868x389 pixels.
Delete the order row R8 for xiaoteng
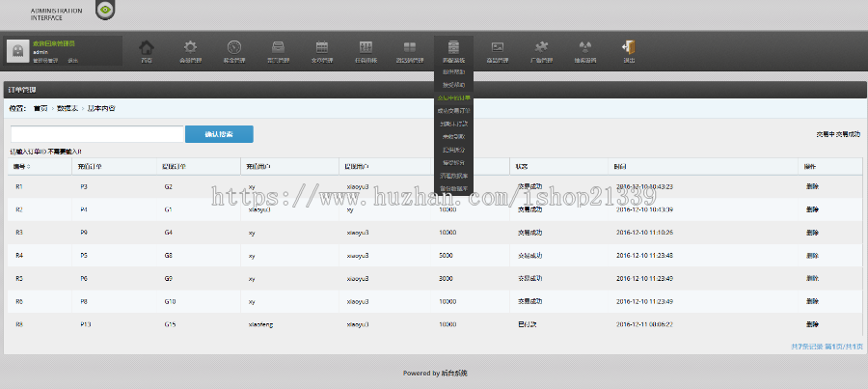tap(813, 325)
